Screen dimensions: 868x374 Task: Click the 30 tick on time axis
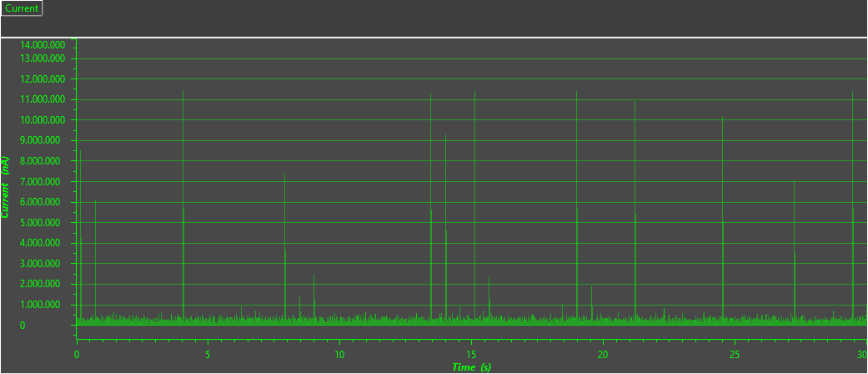[x=860, y=355]
